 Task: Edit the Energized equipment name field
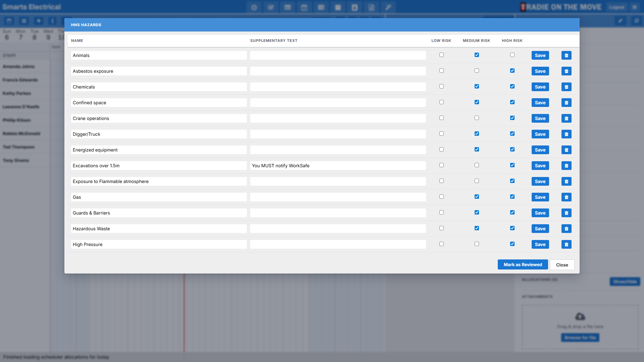(159, 150)
